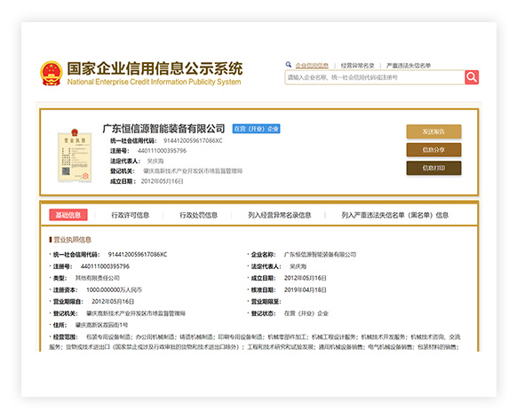
Task: Select the 严重违法失信名单 search tab
Action: 409,66
